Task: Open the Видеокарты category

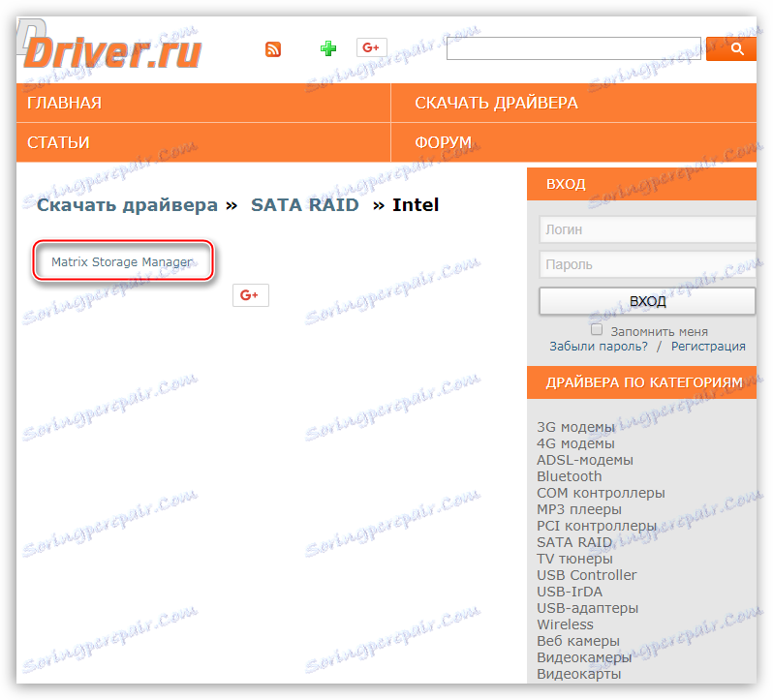Action: tap(578, 674)
